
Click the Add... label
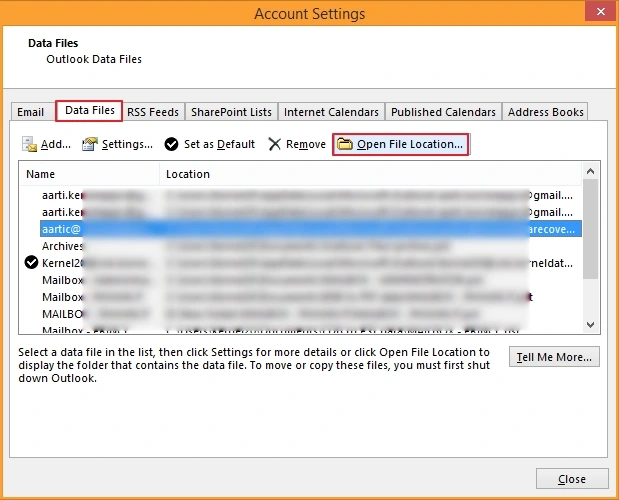56,144
